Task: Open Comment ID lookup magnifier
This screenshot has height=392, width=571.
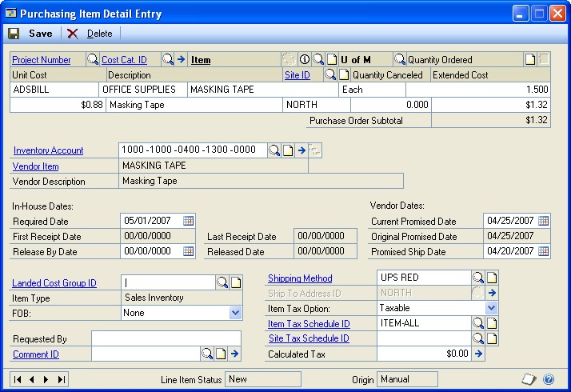Action: click(207, 354)
